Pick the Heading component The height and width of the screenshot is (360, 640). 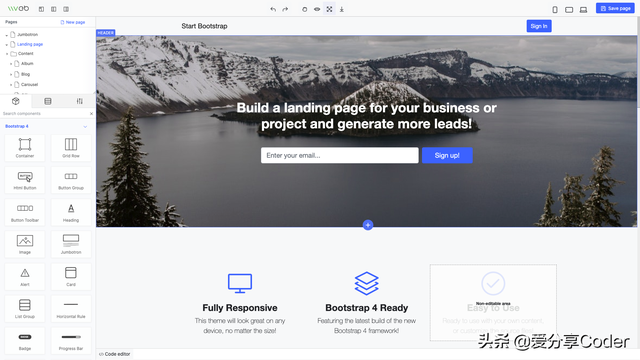pos(71,212)
